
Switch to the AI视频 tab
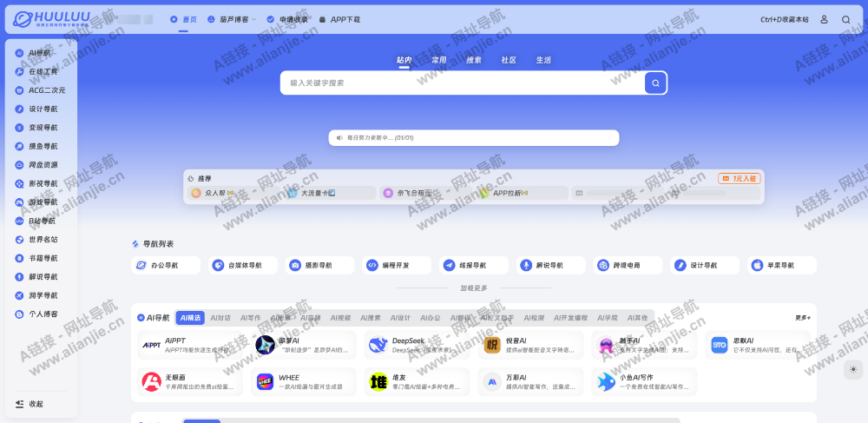340,318
